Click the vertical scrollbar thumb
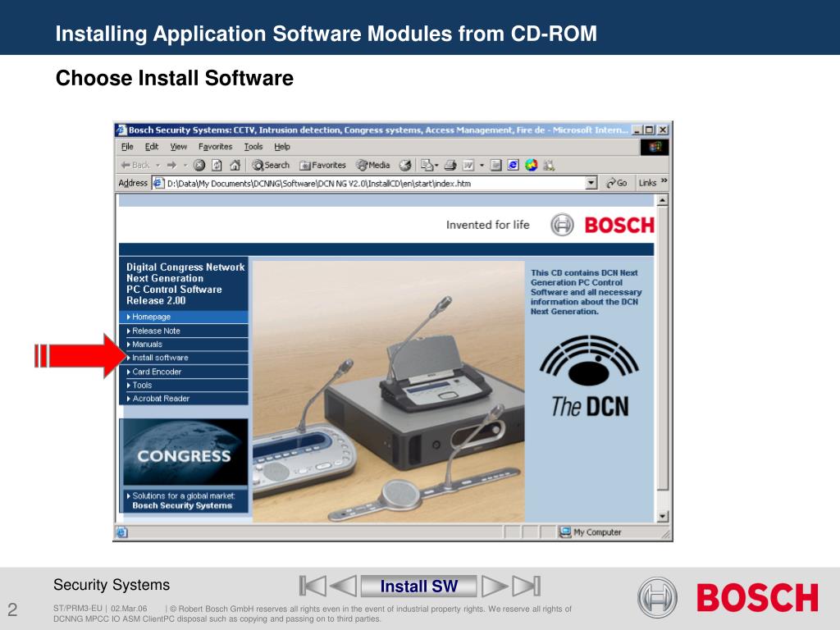840x630 pixels. (663, 348)
